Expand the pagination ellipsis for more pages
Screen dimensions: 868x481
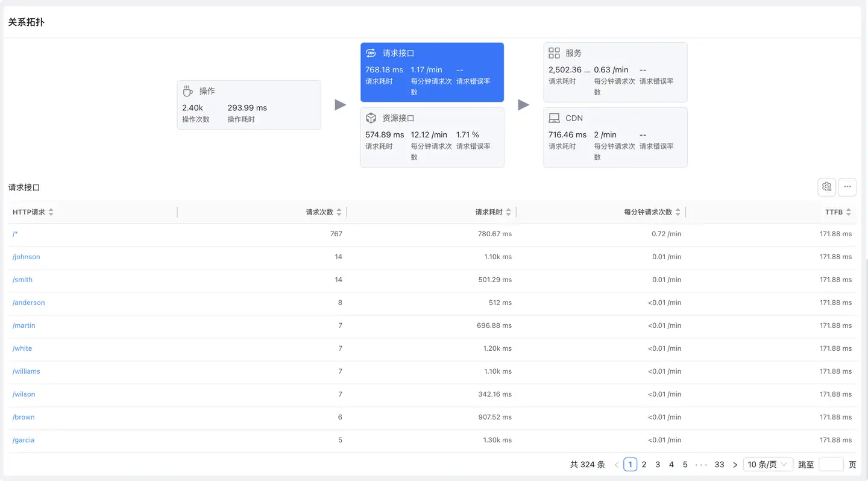(701, 465)
